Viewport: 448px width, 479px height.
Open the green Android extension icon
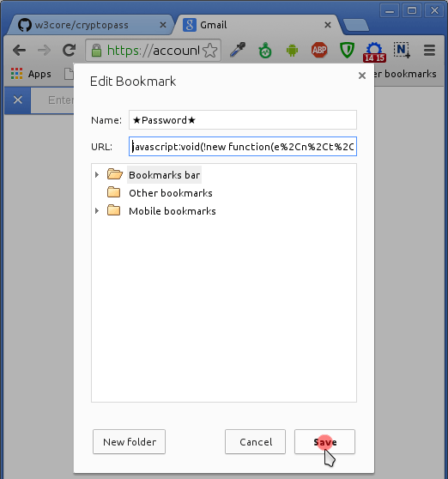(292, 50)
